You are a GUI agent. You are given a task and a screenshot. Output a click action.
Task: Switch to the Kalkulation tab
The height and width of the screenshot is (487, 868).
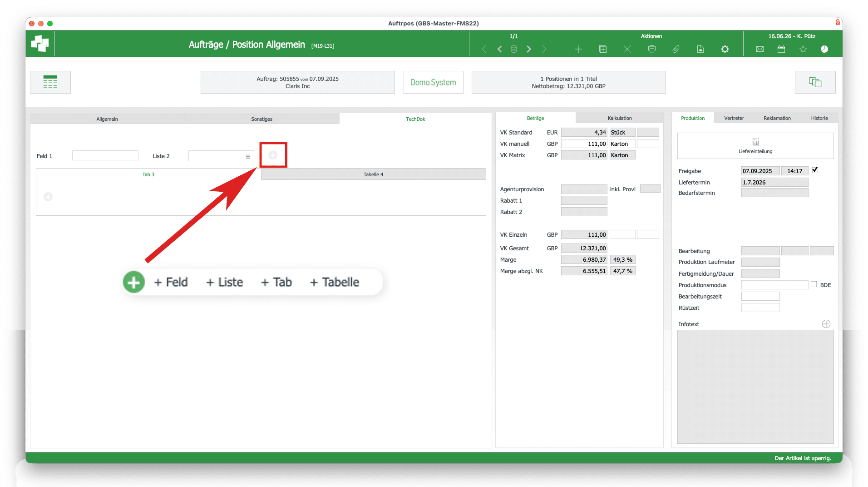point(619,118)
